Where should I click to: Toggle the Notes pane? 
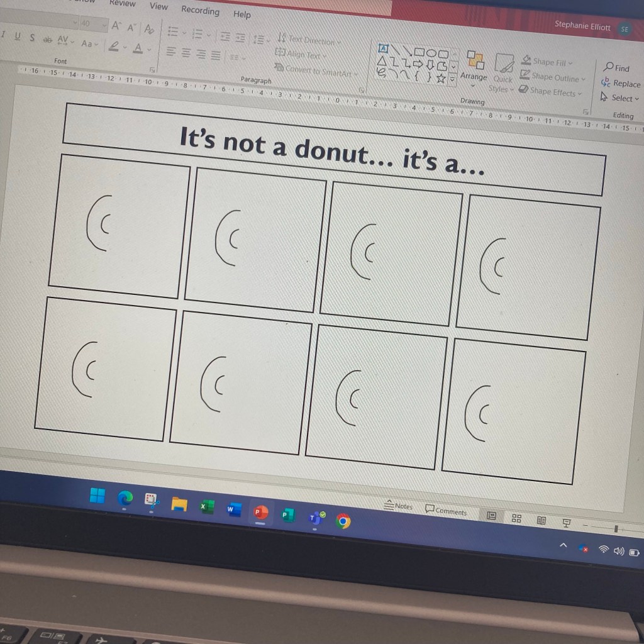tap(399, 506)
